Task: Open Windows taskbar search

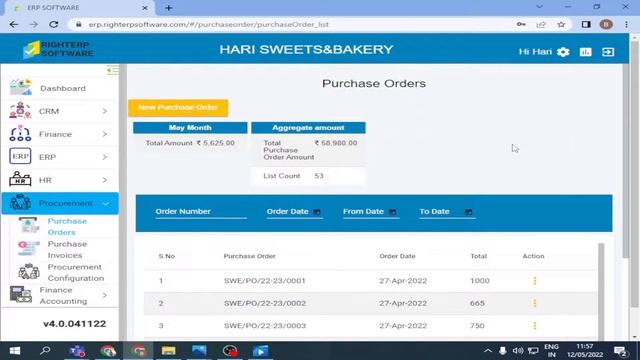Action: click(45, 351)
